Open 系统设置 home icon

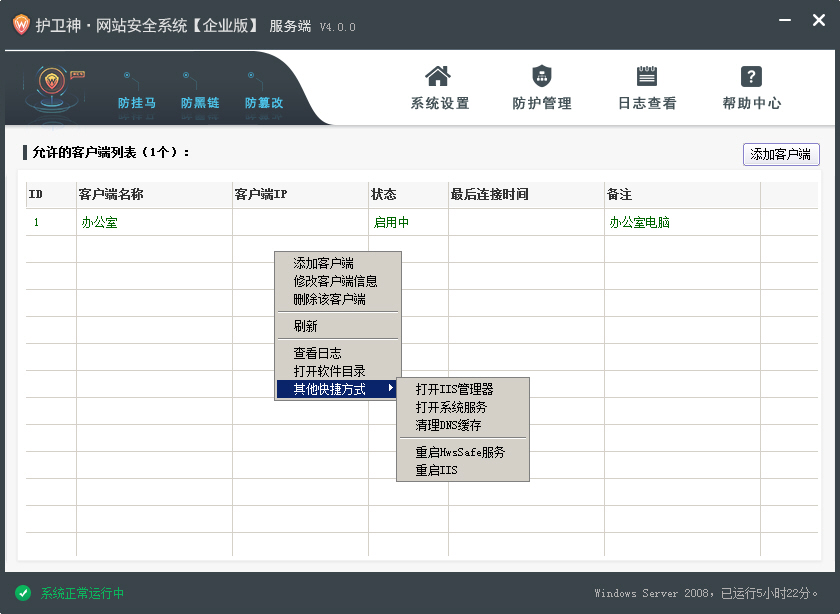point(438,76)
